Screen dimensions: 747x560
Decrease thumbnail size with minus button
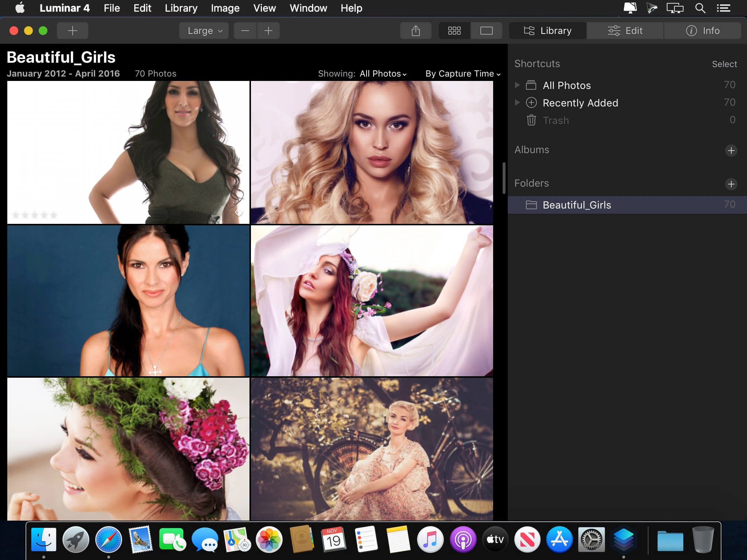(x=245, y=31)
